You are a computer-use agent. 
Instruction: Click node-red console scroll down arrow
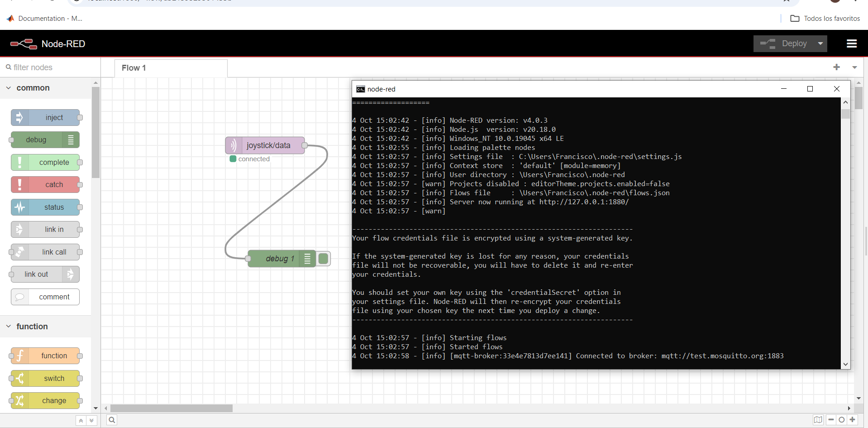coord(845,364)
